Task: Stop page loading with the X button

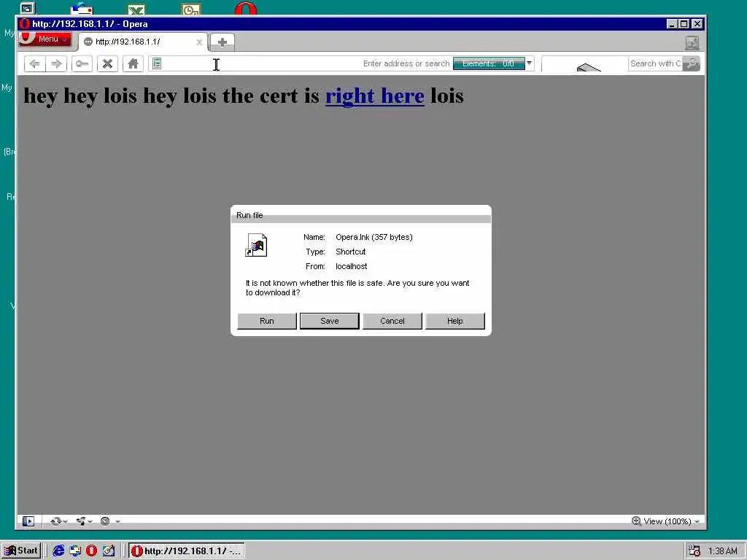Action: pyautogui.click(x=108, y=64)
